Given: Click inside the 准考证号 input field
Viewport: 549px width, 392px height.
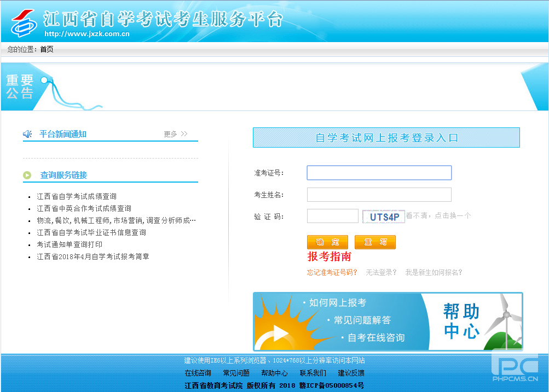Looking at the screenshot, I should pyautogui.click(x=379, y=172).
